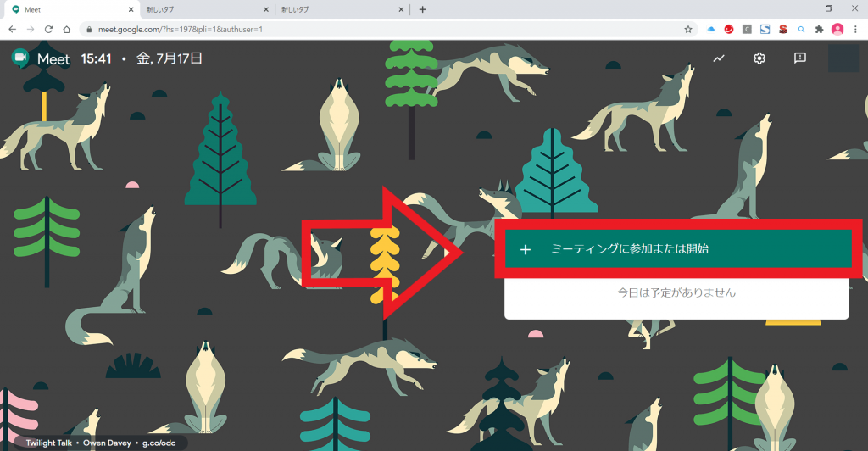Go forward in browser history
Screen dimensions: 868x451
(31, 30)
